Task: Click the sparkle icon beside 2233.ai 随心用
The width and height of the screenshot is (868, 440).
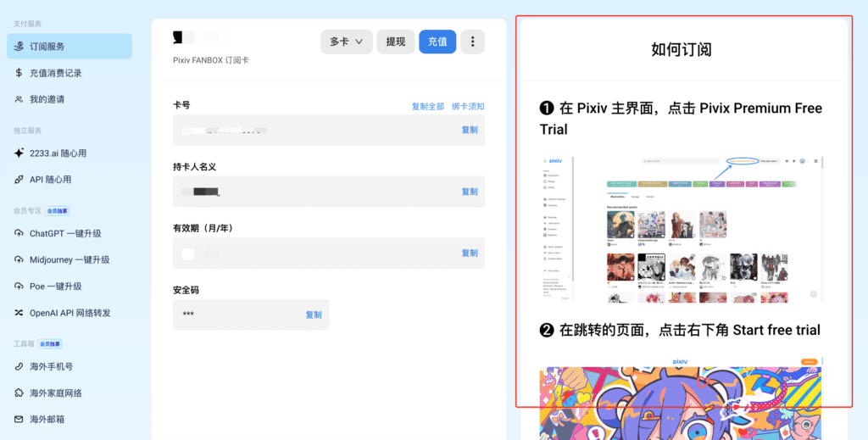Action: (19, 153)
